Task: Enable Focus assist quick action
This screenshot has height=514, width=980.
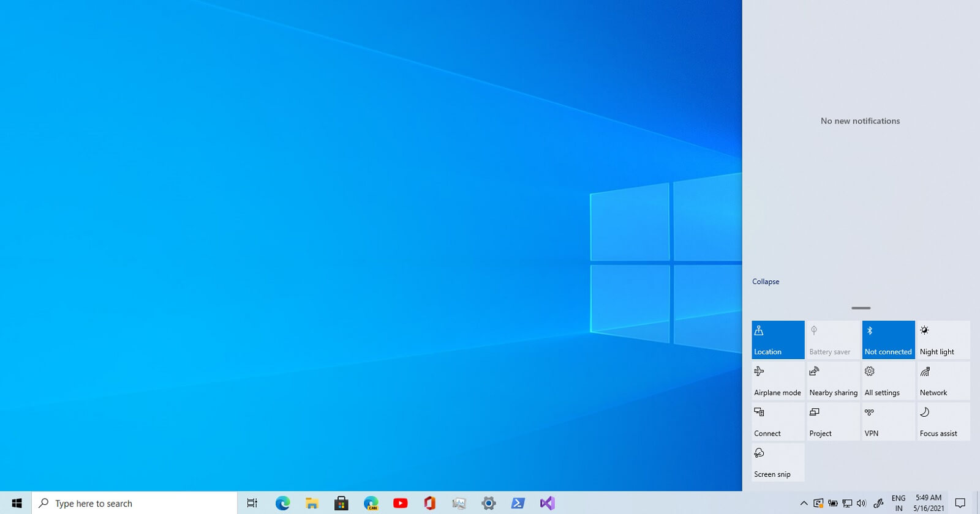Action: pyautogui.click(x=943, y=422)
